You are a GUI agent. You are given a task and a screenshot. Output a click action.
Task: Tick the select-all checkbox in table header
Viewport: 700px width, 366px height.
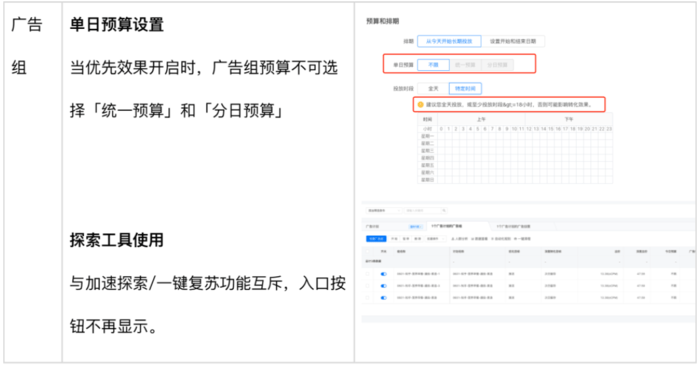click(x=367, y=251)
